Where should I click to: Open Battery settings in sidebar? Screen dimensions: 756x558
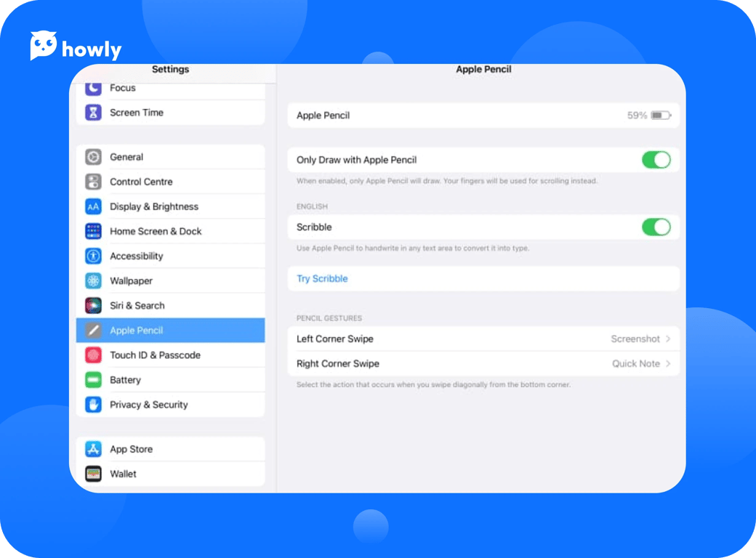pyautogui.click(x=125, y=380)
